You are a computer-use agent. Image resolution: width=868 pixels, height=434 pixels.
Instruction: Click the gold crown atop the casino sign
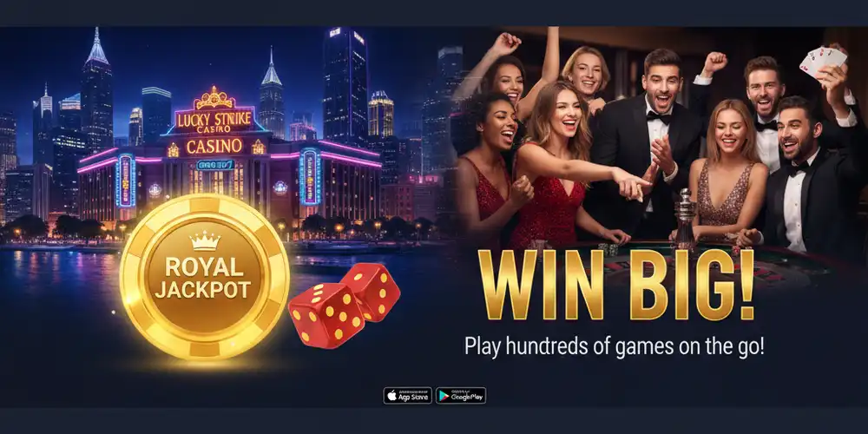(x=214, y=98)
